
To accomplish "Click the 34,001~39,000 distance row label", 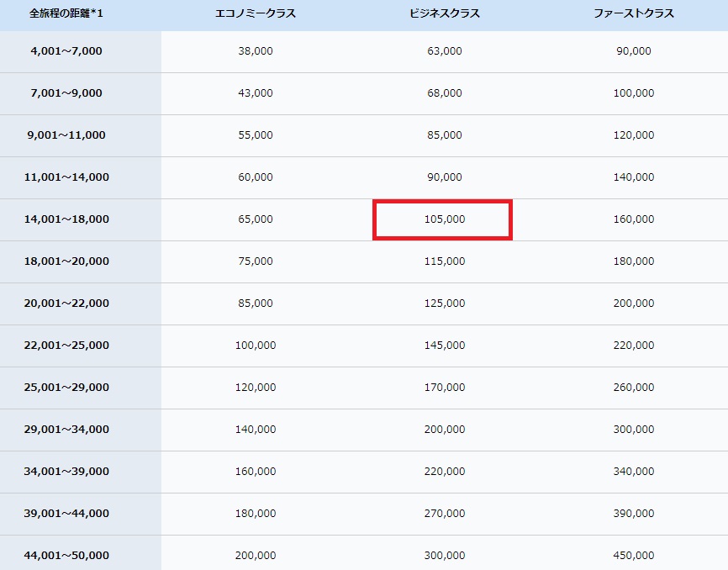I will tap(66, 471).
